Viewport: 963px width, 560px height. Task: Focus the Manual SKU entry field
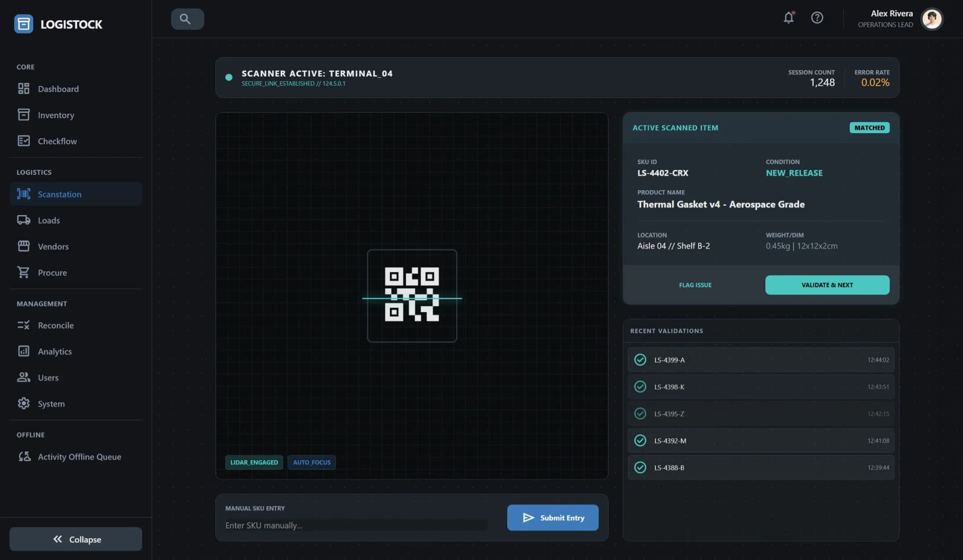[356, 525]
